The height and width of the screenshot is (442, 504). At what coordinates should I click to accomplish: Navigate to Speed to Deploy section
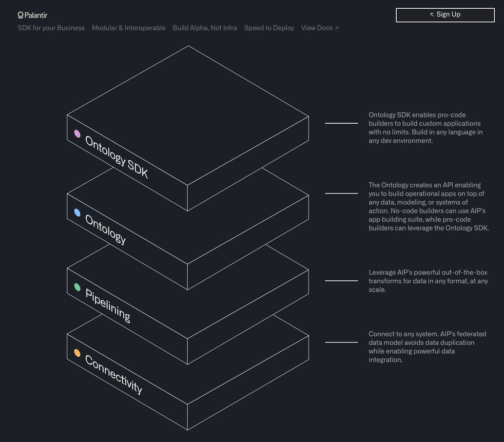[x=269, y=28]
